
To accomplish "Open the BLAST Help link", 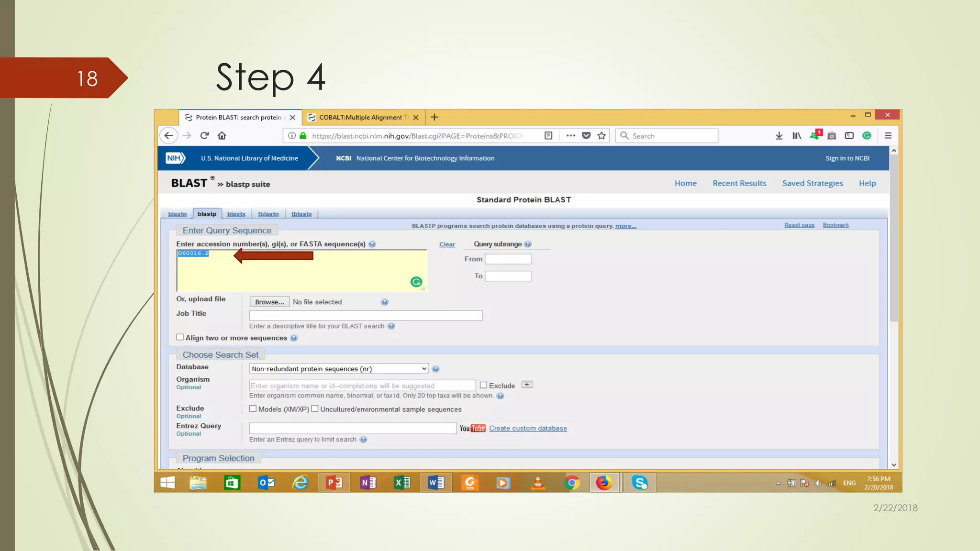I will 867,183.
